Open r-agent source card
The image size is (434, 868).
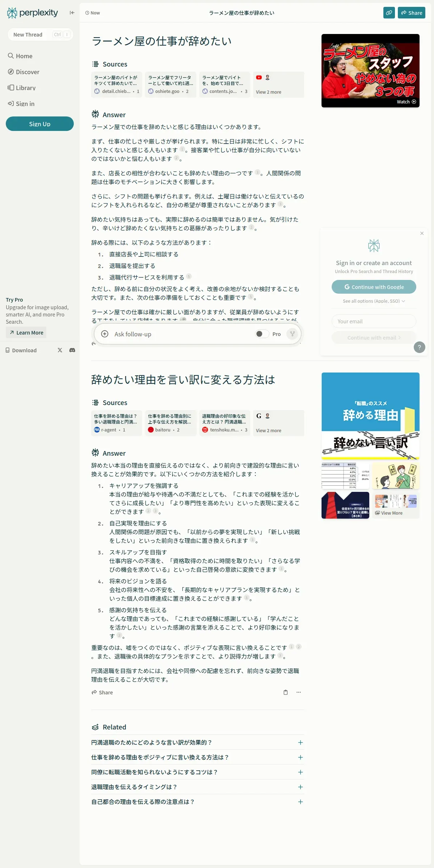click(116, 423)
